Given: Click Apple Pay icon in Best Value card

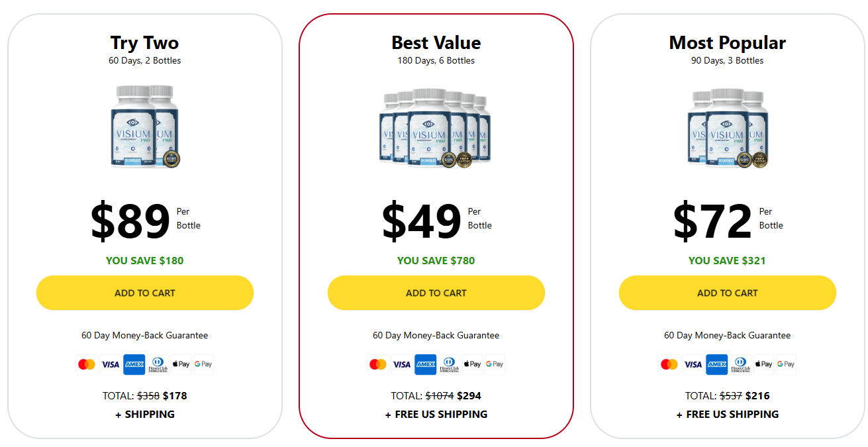Looking at the screenshot, I should pos(472,364).
